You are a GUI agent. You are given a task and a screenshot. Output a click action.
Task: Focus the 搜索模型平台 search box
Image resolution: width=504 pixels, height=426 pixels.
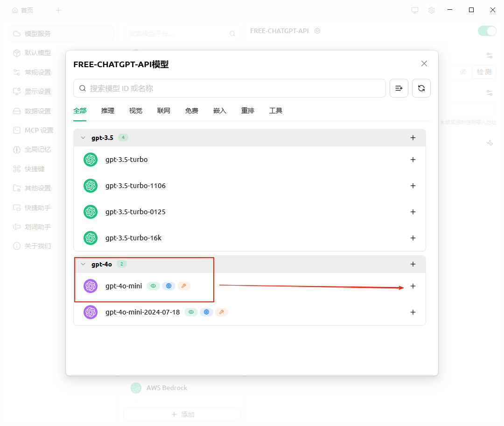coord(182,34)
